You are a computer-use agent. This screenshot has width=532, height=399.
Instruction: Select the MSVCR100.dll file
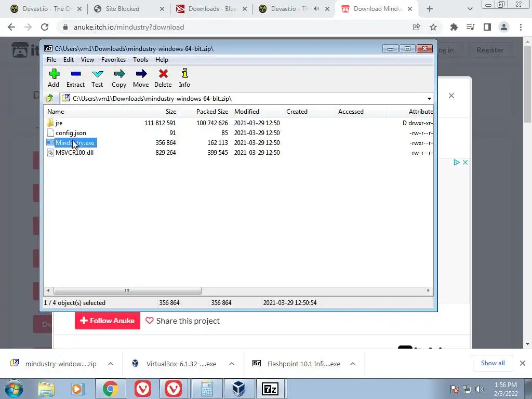(74, 152)
